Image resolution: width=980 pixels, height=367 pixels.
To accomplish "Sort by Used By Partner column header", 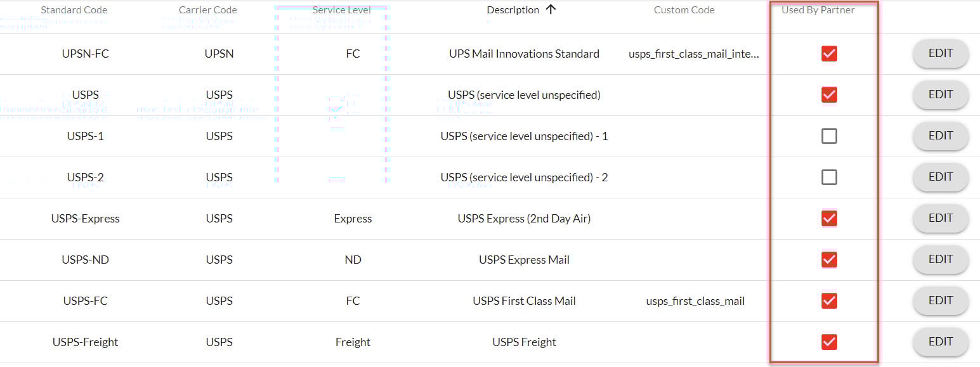I will click(x=818, y=10).
